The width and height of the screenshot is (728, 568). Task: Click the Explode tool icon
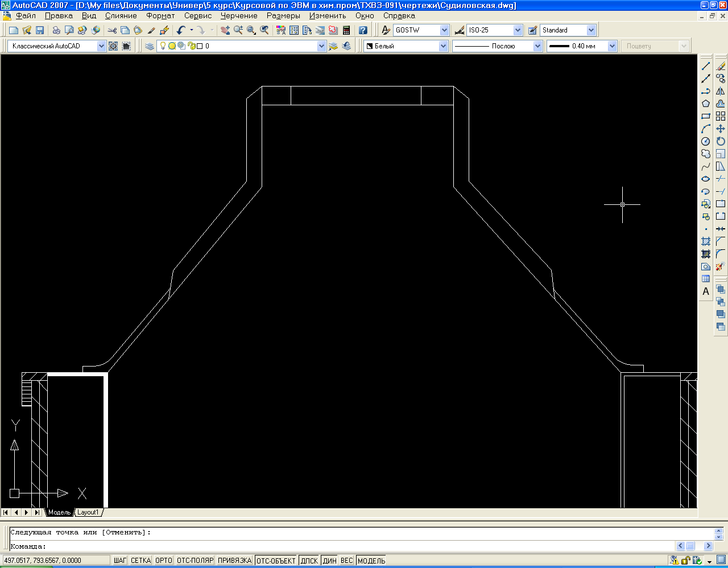(x=720, y=266)
